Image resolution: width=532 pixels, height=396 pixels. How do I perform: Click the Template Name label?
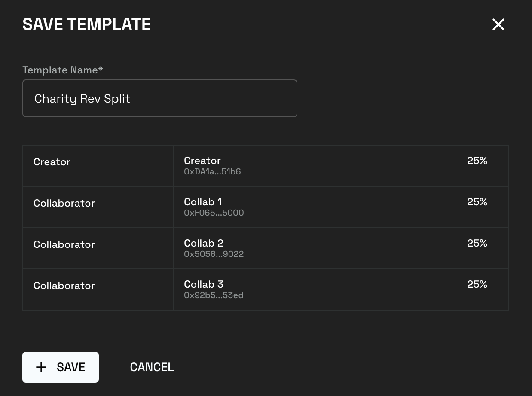click(62, 70)
